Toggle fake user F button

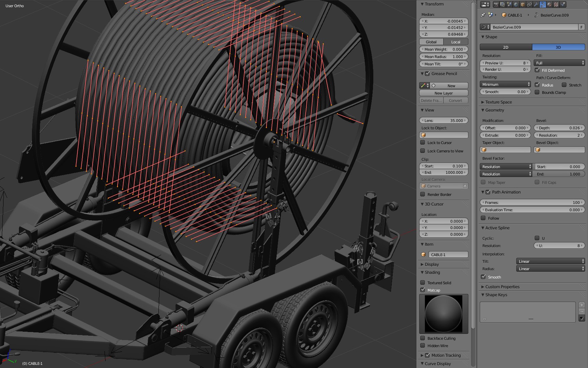[x=582, y=27]
